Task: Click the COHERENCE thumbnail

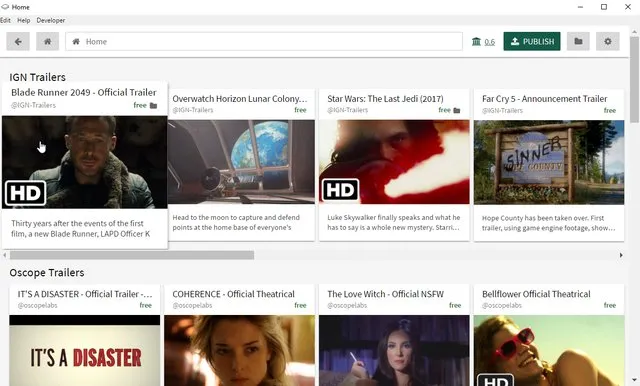Action: [239, 351]
